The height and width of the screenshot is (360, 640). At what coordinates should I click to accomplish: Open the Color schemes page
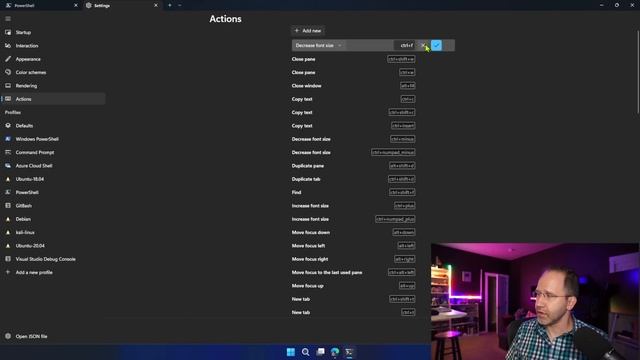click(53, 72)
